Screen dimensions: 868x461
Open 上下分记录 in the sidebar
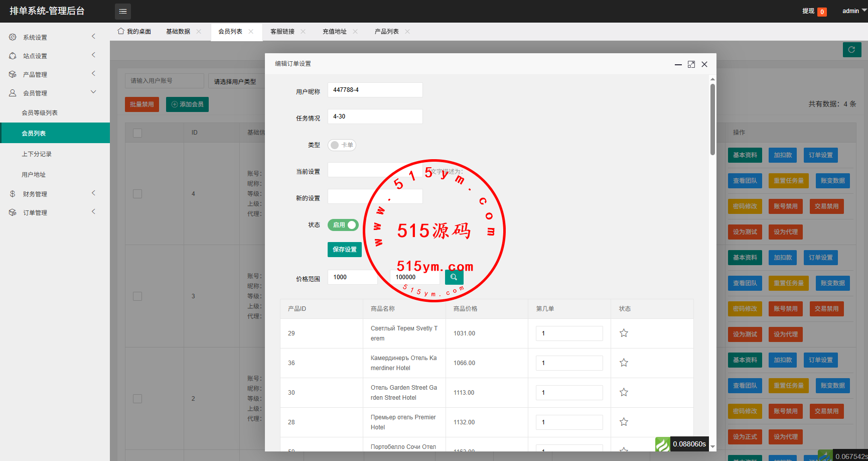[x=37, y=154]
